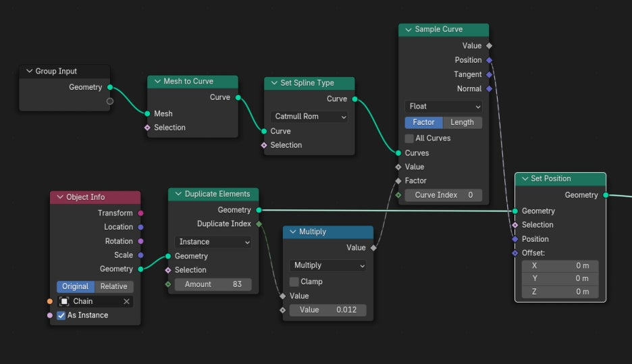Click Object Info Transform output socket
632x364 pixels.
pos(140,213)
